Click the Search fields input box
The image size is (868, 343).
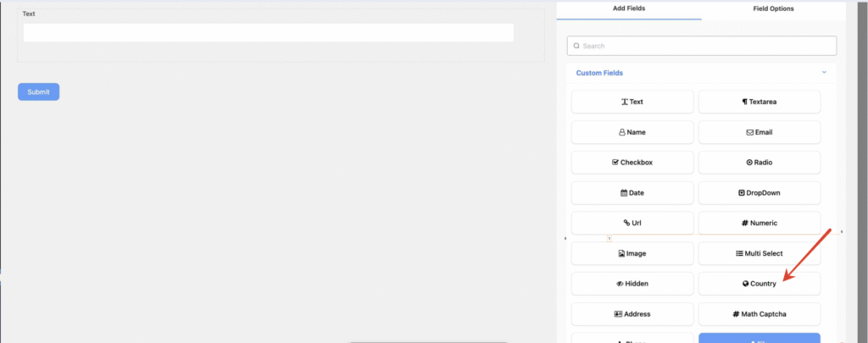pyautogui.click(x=702, y=46)
